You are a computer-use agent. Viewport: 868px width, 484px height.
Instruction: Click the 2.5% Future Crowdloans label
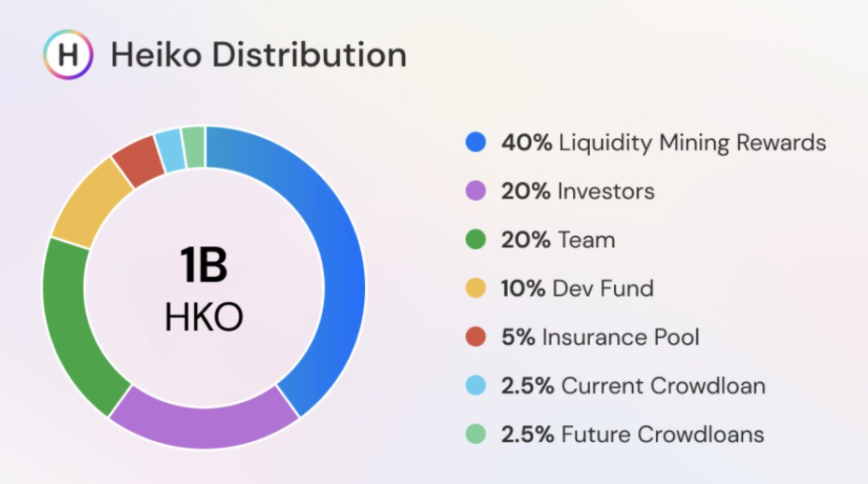pos(632,435)
